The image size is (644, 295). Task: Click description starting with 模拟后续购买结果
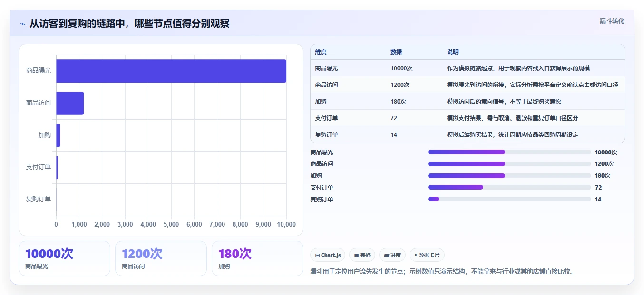[513, 135]
